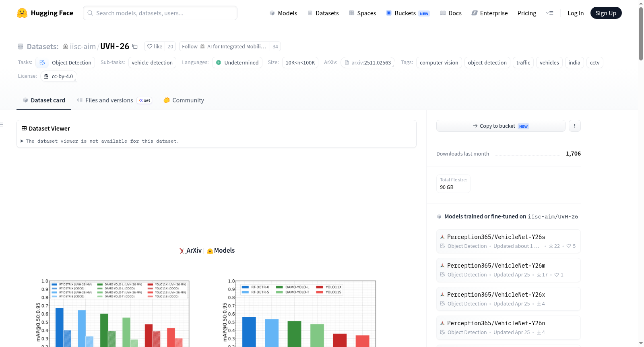644x347 pixels.
Task: Open Perception365/VehicleNet-Y26s model card
Action: click(508, 241)
